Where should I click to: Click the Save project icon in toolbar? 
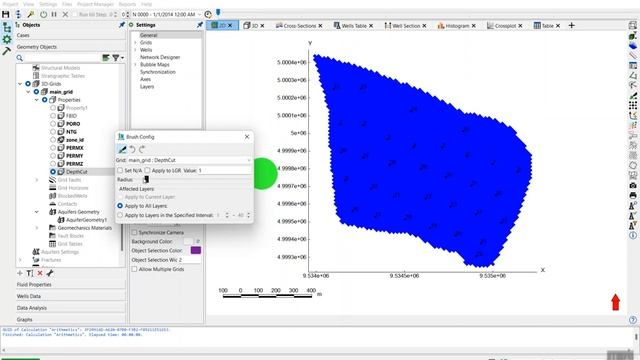(x=6, y=14)
